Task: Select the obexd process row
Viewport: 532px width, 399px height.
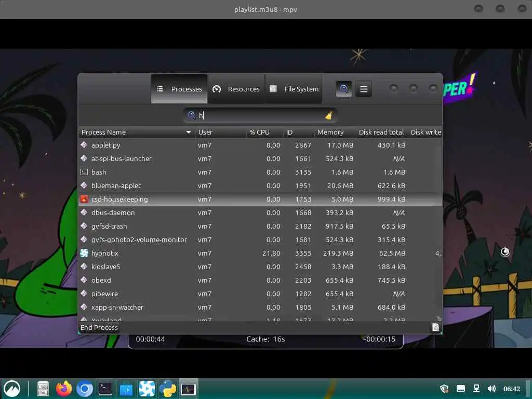Action: (x=260, y=280)
